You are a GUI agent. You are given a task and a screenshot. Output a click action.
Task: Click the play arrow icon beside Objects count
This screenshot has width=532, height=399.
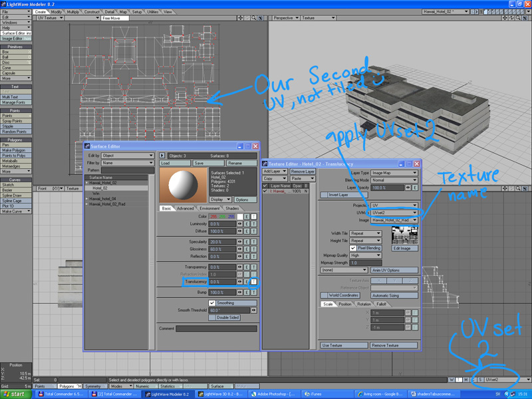tap(162, 156)
